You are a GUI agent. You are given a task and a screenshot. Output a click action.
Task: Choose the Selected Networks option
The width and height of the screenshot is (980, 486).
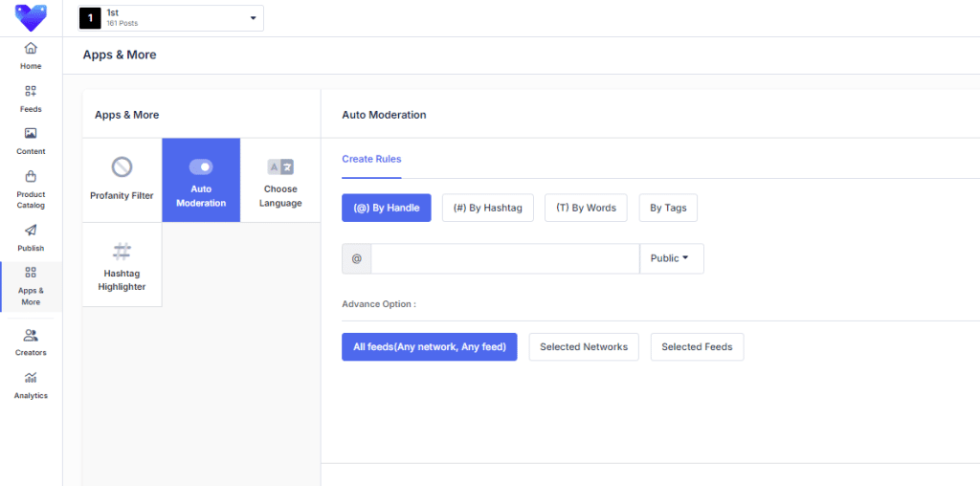[x=584, y=347]
